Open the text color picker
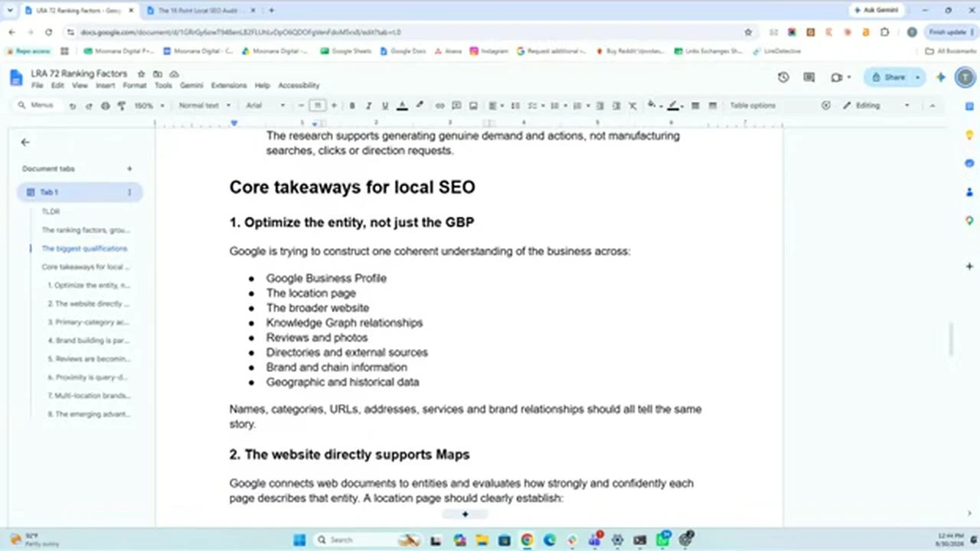 (402, 106)
